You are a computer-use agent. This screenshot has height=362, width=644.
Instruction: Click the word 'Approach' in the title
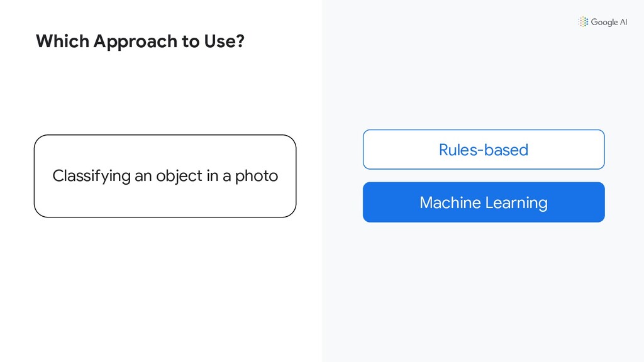135,41
